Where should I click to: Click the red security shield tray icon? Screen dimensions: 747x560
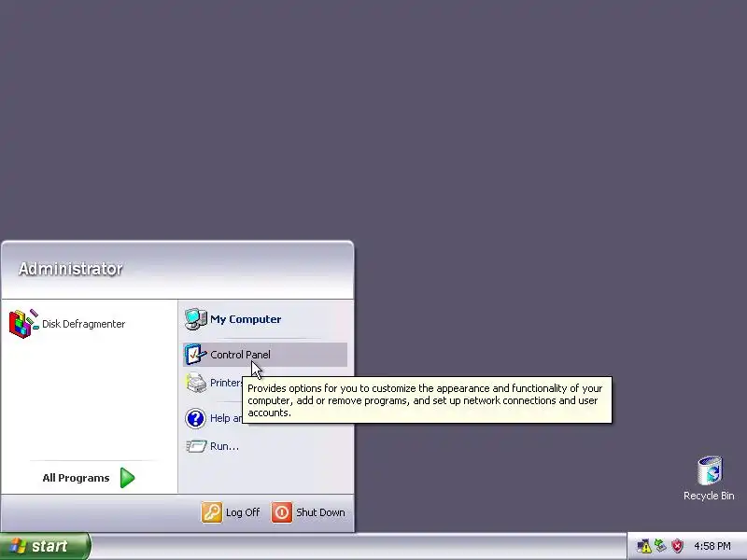677,546
